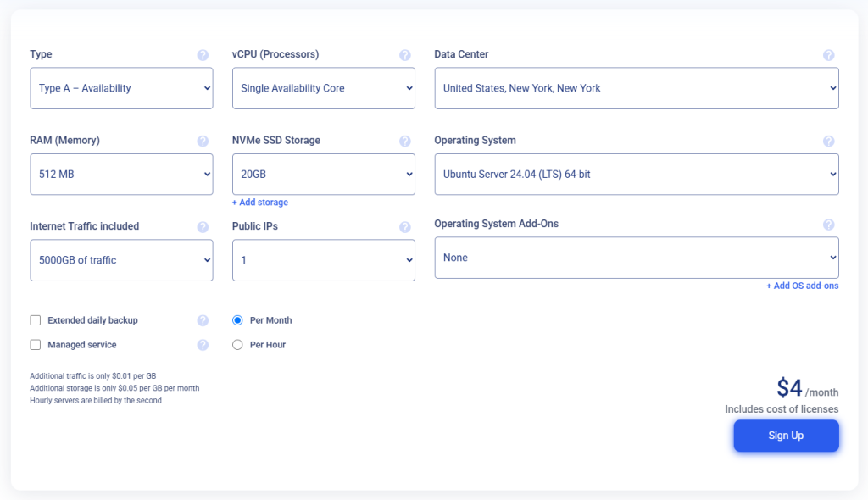Image resolution: width=868 pixels, height=500 pixels.
Task: Click the Operating System help icon
Action: (828, 142)
